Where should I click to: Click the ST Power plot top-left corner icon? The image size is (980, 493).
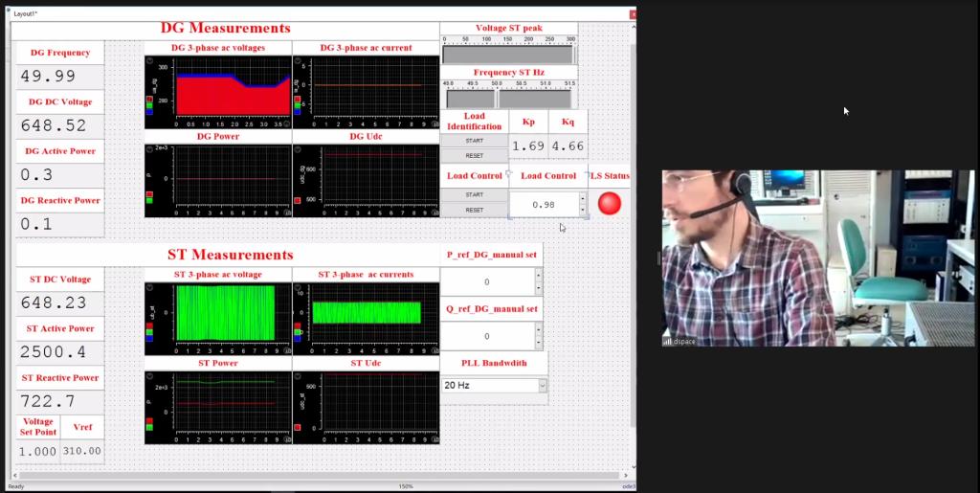(x=149, y=376)
